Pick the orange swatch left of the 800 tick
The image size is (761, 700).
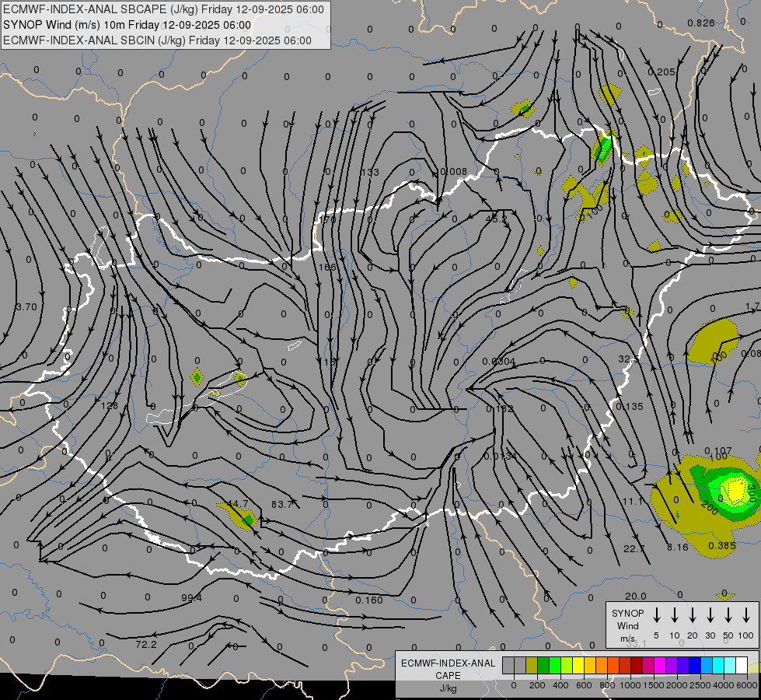(602, 665)
